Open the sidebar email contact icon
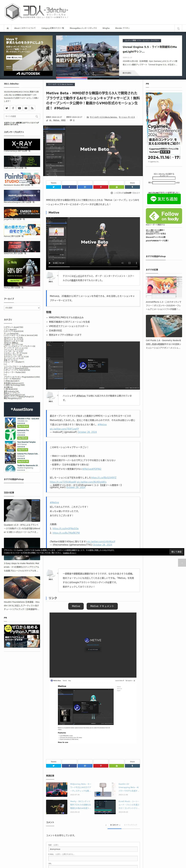This screenshot has width=186, height=868. pyautogui.click(x=26, y=108)
